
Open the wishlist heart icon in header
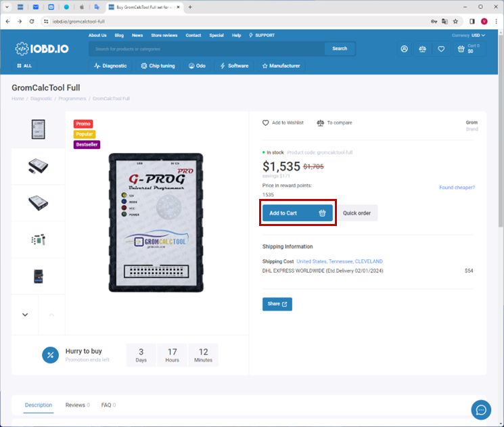pyautogui.click(x=441, y=49)
